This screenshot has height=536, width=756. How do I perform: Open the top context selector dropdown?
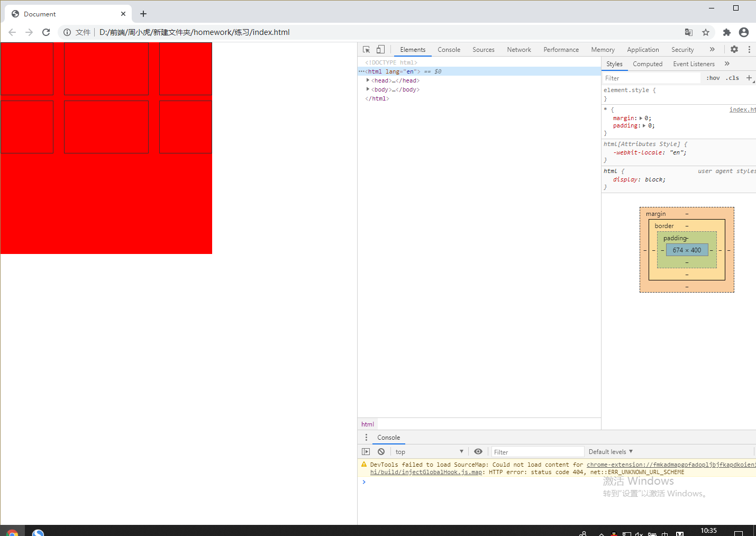430,451
